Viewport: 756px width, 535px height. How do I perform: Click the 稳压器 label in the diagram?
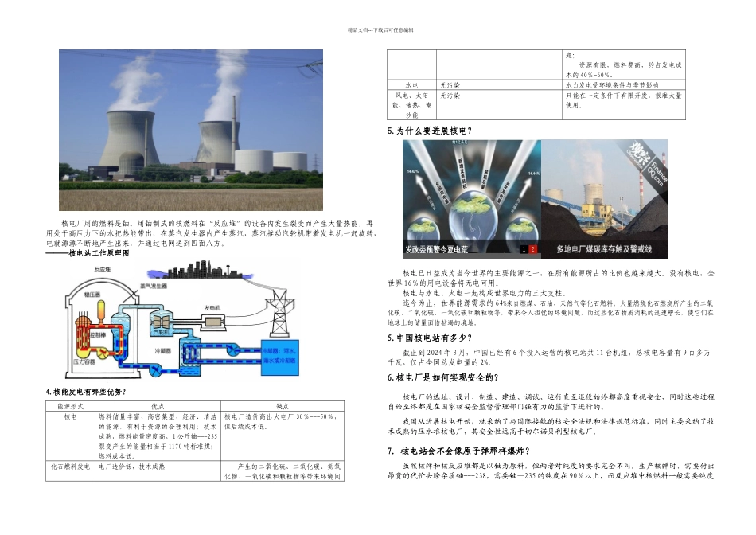point(92,295)
